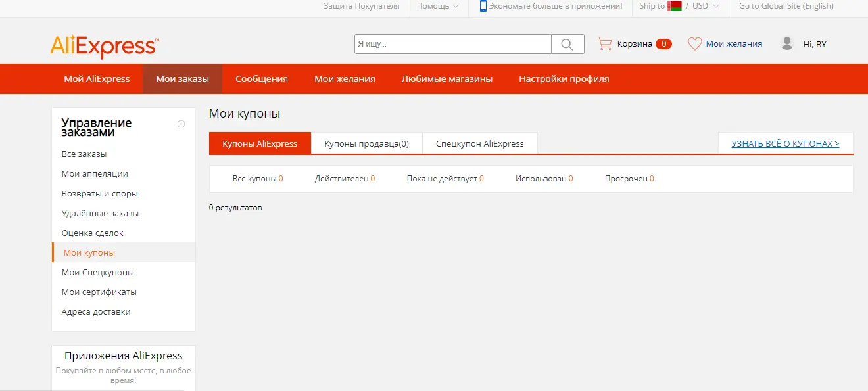This screenshot has width=868, height=391.
Task: Filter by Действителен coupons
Action: (345, 179)
